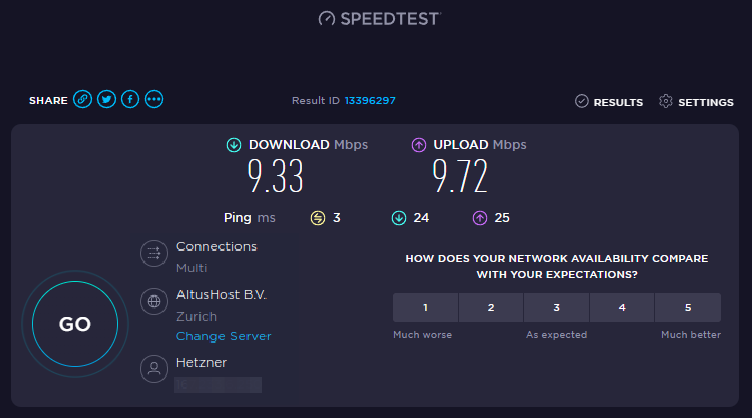This screenshot has height=418, width=752.
Task: Rate network availability as 5
Action: tap(688, 307)
